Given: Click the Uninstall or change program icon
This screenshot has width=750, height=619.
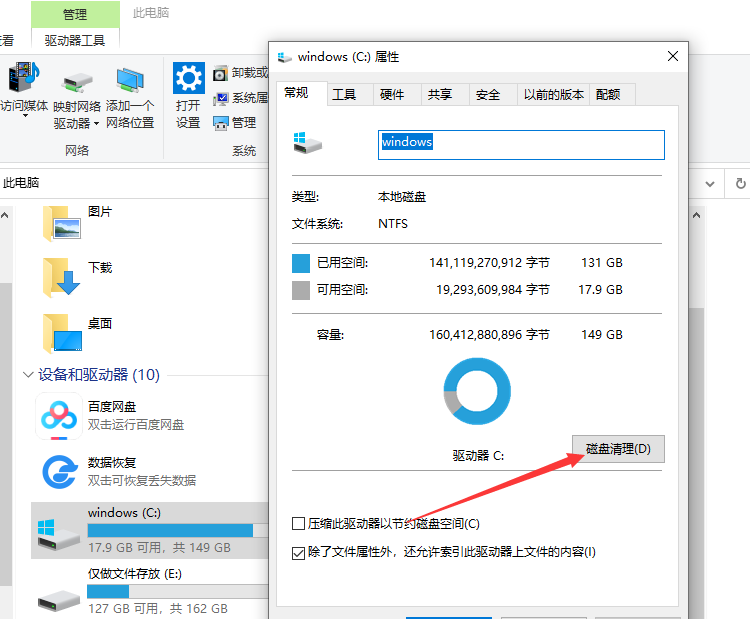Looking at the screenshot, I should [220, 73].
